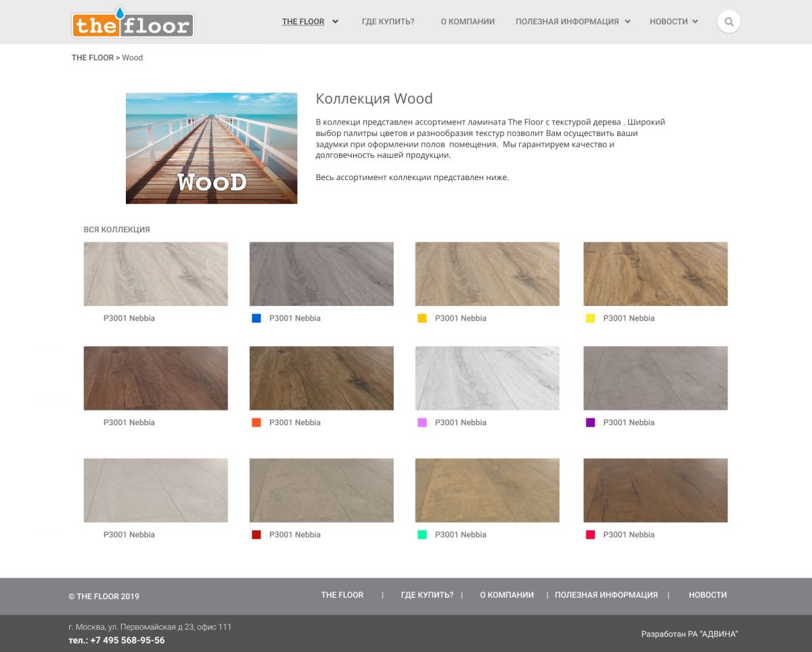Open the beige laminate thumbnail above orange-yellow swatch
Image resolution: width=812 pixels, height=652 pixels.
click(487, 274)
